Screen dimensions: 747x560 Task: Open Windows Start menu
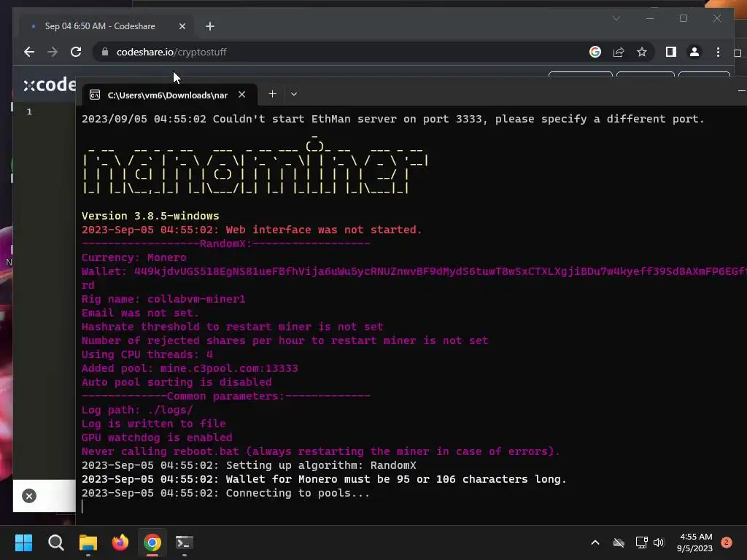click(23, 542)
